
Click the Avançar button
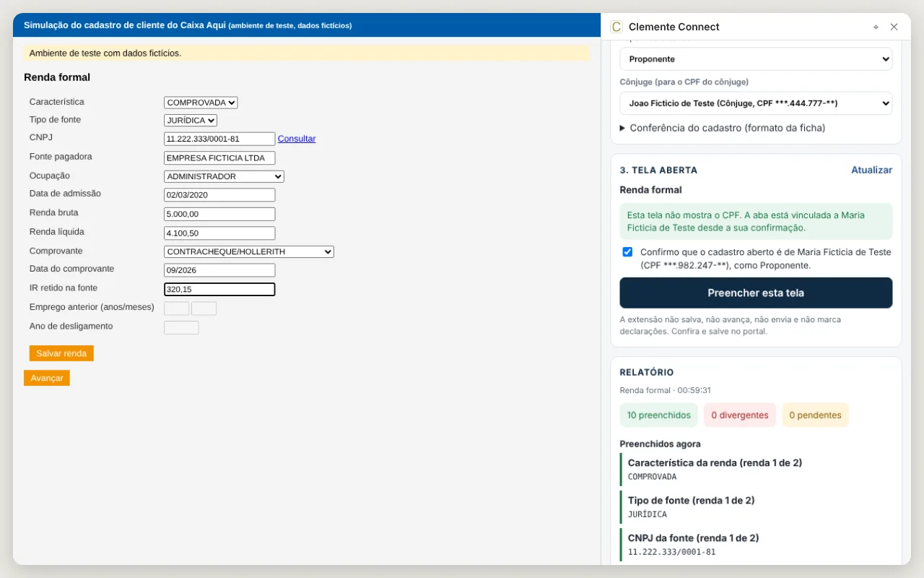(x=47, y=378)
